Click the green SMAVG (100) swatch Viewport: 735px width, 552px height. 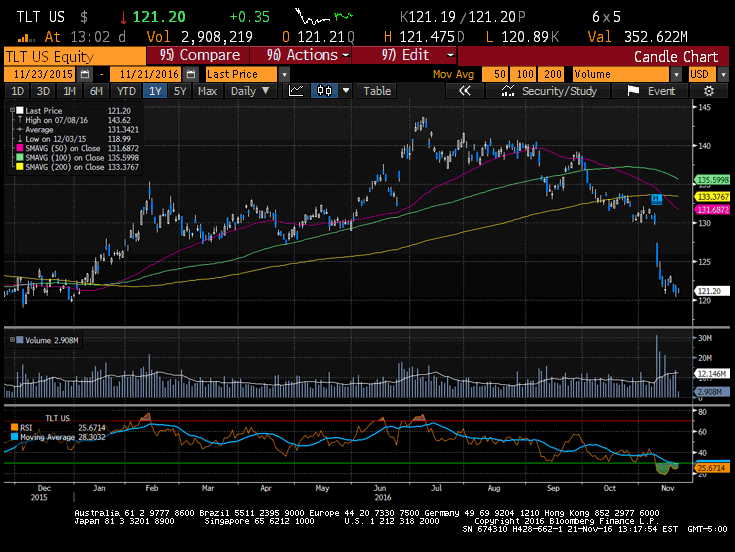[x=20, y=157]
